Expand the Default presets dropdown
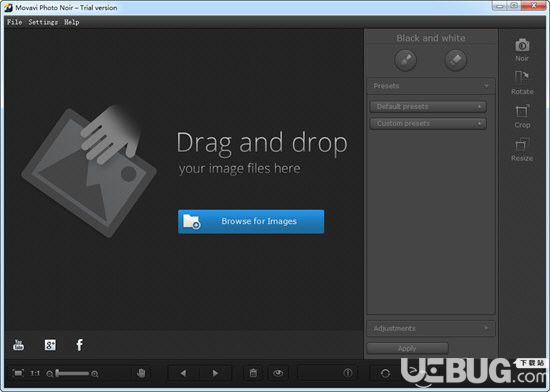 coord(428,107)
